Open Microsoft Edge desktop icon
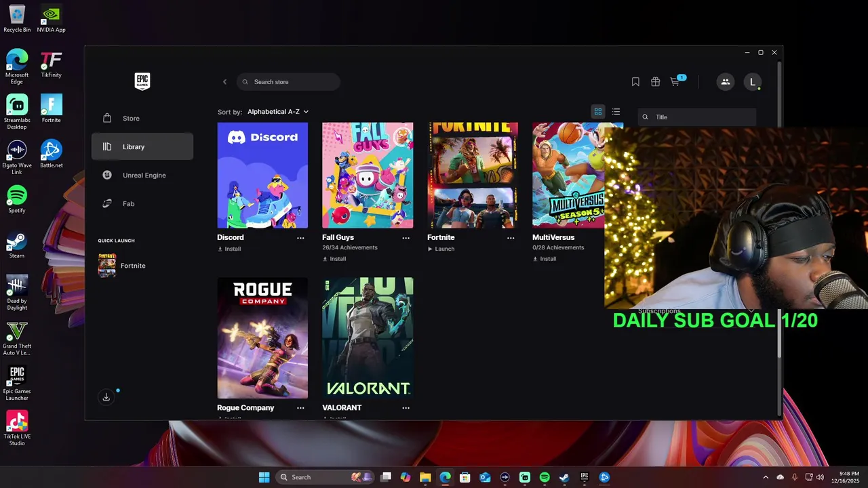868x488 pixels. coord(17,66)
